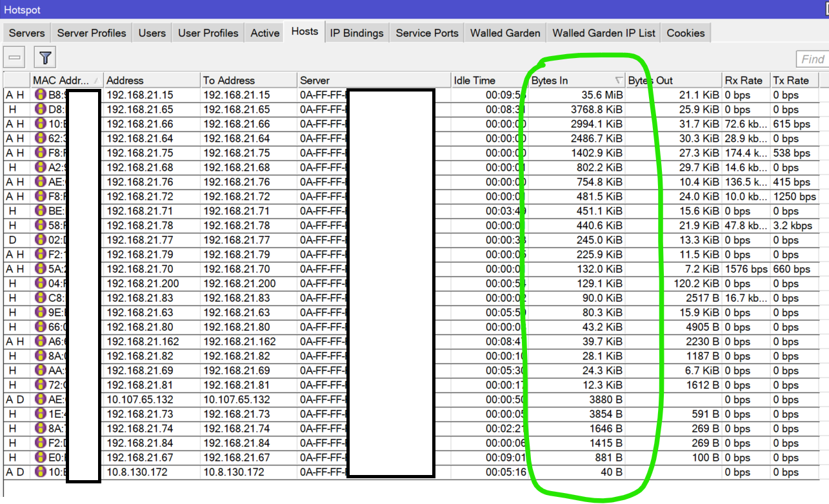Sort by Rx Rate column header

746,81
